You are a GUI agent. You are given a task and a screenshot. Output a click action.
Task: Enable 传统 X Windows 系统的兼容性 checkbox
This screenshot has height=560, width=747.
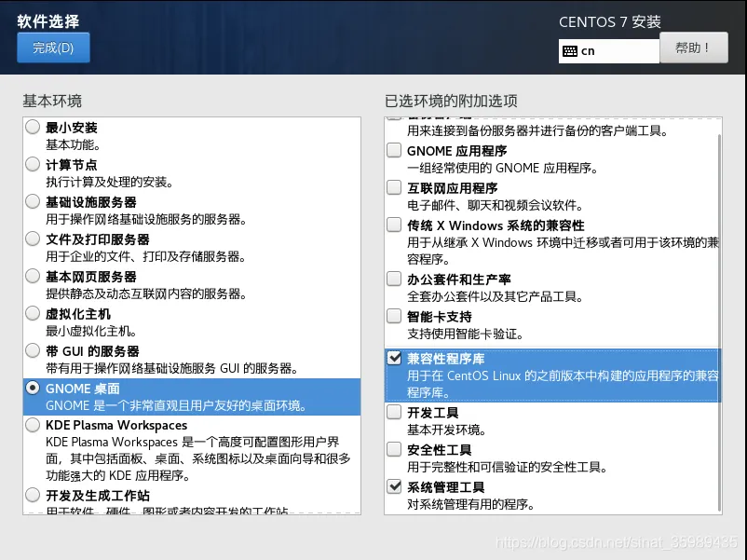pos(394,225)
